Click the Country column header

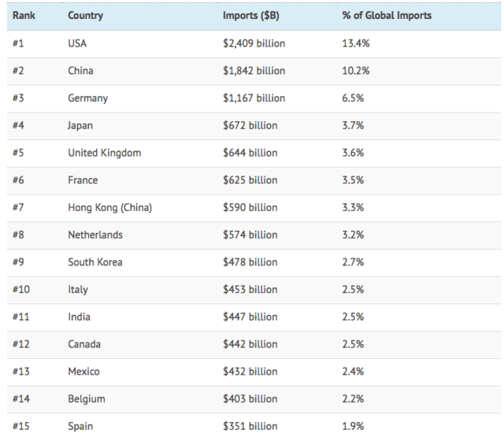(x=86, y=16)
